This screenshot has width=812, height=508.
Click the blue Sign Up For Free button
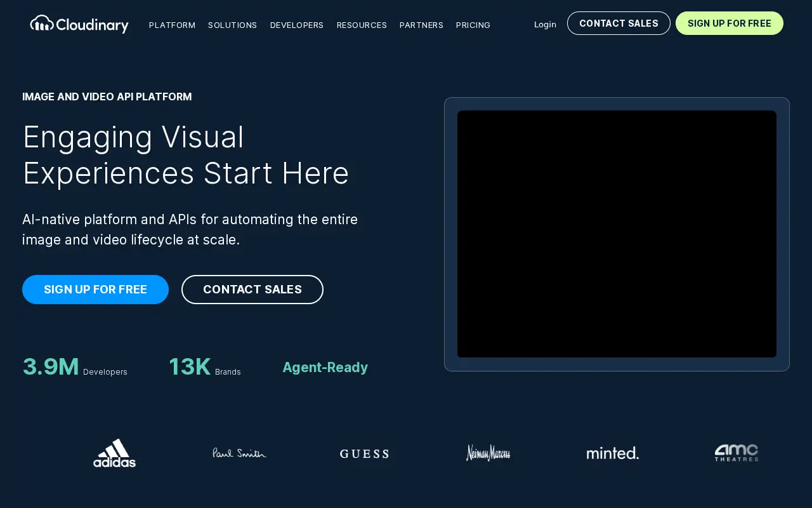(95, 290)
